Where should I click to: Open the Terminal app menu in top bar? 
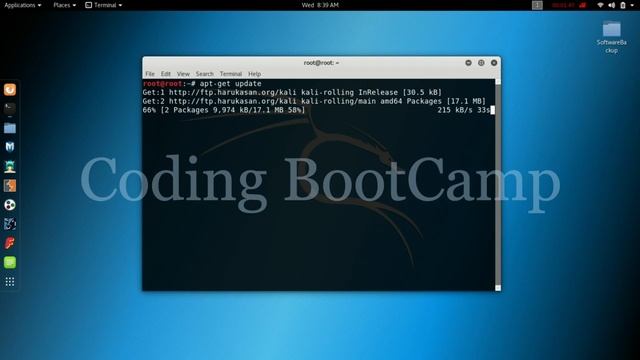(104, 5)
